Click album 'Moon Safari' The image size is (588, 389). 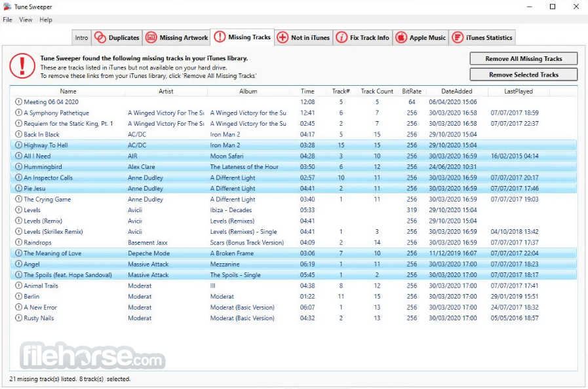pos(227,156)
